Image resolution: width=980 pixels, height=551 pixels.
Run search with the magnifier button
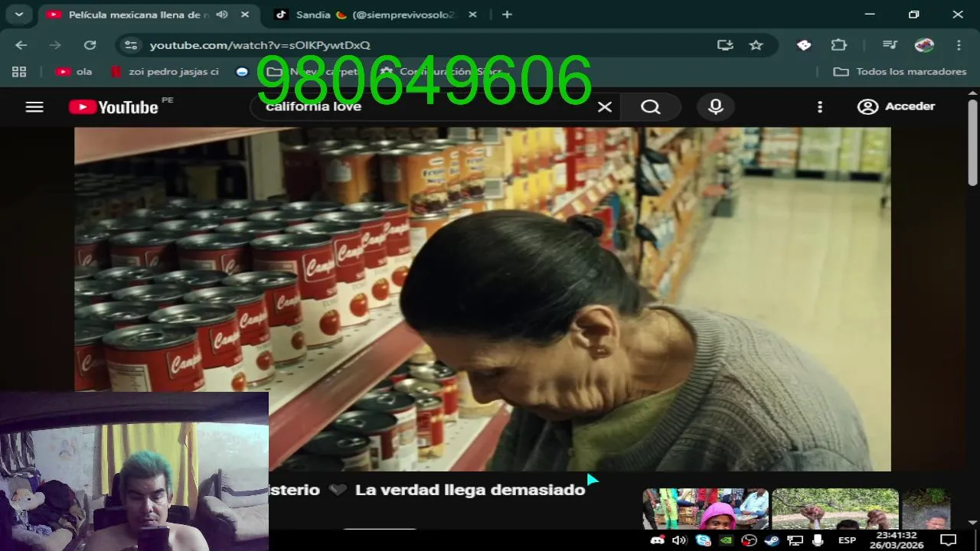651,107
